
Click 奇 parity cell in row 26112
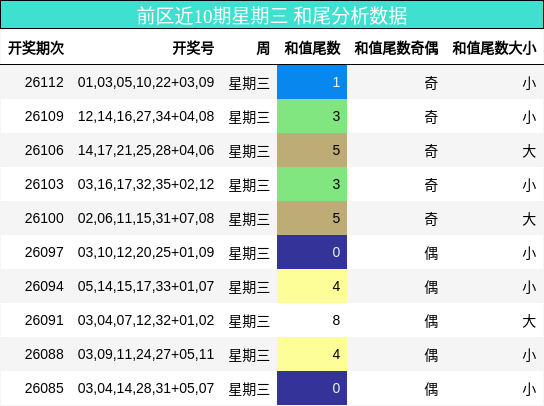pos(431,83)
